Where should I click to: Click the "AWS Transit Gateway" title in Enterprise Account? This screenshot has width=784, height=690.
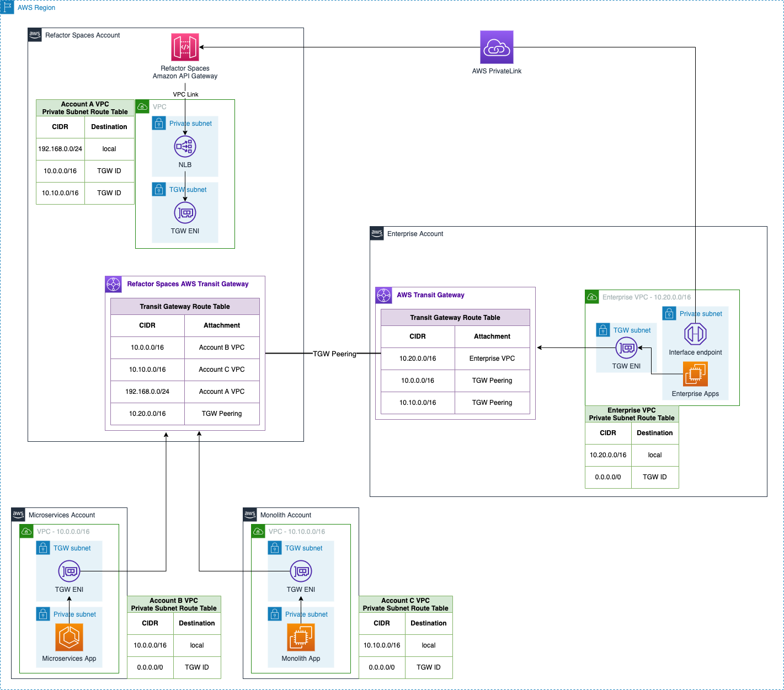tap(430, 295)
